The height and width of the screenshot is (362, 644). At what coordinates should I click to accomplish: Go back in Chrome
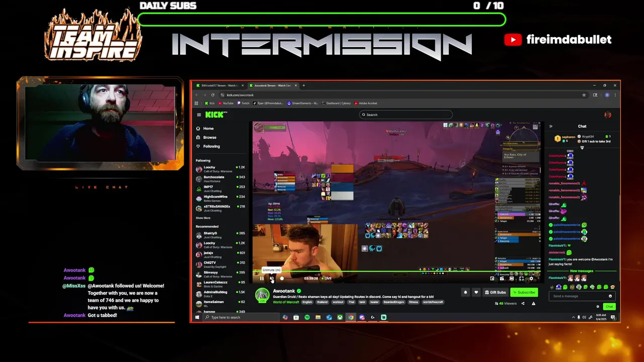[197, 95]
